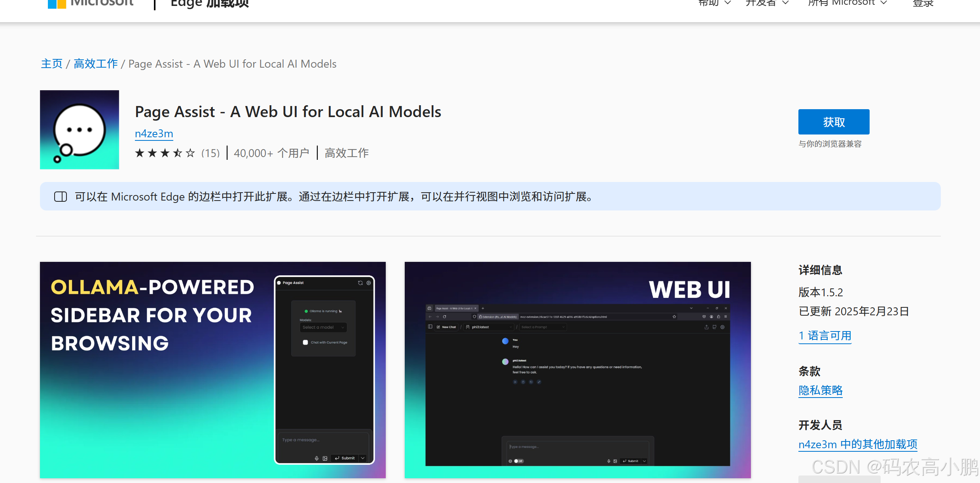The width and height of the screenshot is (980, 483).
Task: Open the 1 语言可用 link
Action: tap(825, 336)
